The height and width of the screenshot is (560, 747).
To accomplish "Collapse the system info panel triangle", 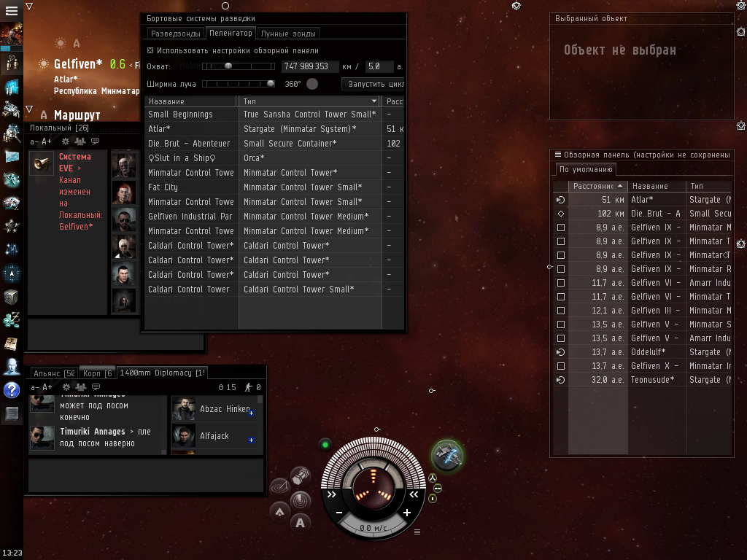I will click(29, 6).
